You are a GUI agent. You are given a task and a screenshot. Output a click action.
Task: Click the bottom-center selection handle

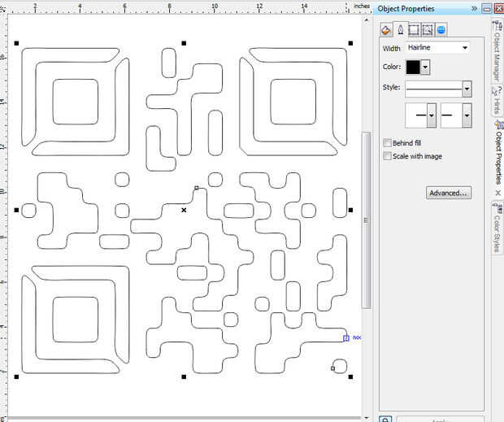184,376
